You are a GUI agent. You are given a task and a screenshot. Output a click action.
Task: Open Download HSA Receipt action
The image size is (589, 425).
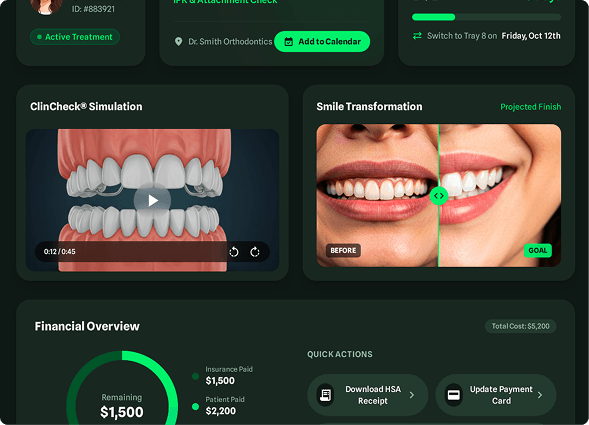(368, 395)
